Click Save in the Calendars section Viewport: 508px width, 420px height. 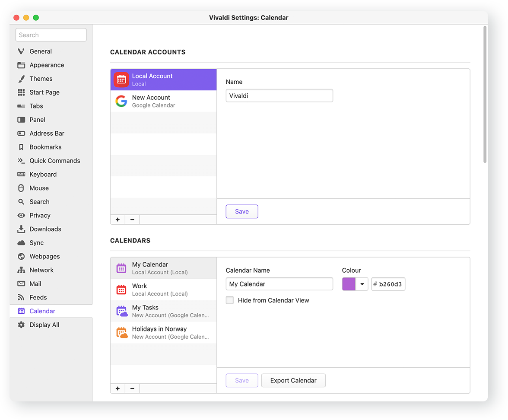(242, 380)
